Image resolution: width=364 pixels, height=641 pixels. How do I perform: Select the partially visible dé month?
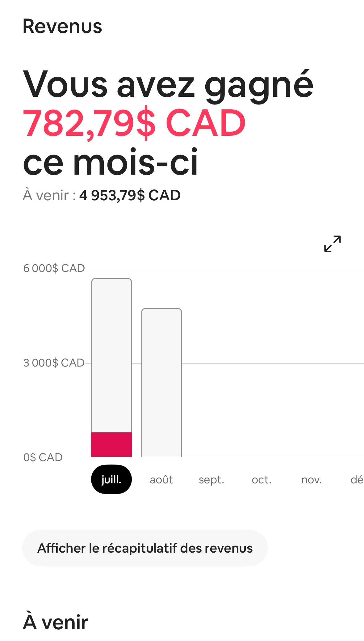[357, 480]
